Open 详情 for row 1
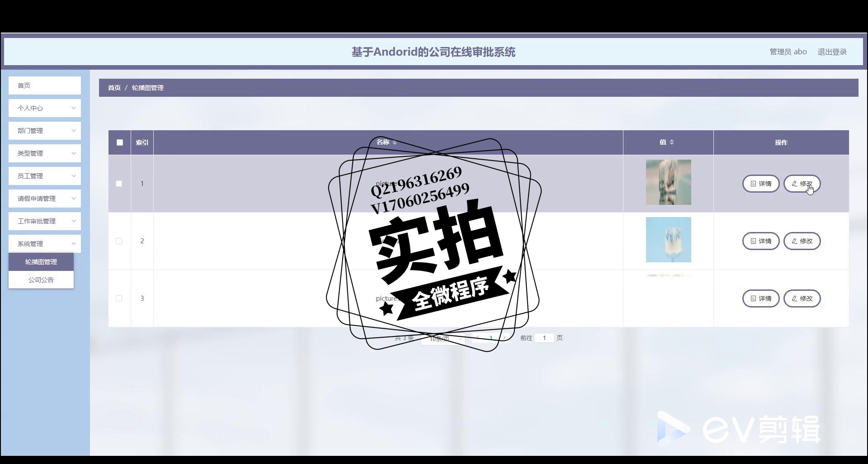Viewport: 868px width, 464px height. [x=761, y=184]
